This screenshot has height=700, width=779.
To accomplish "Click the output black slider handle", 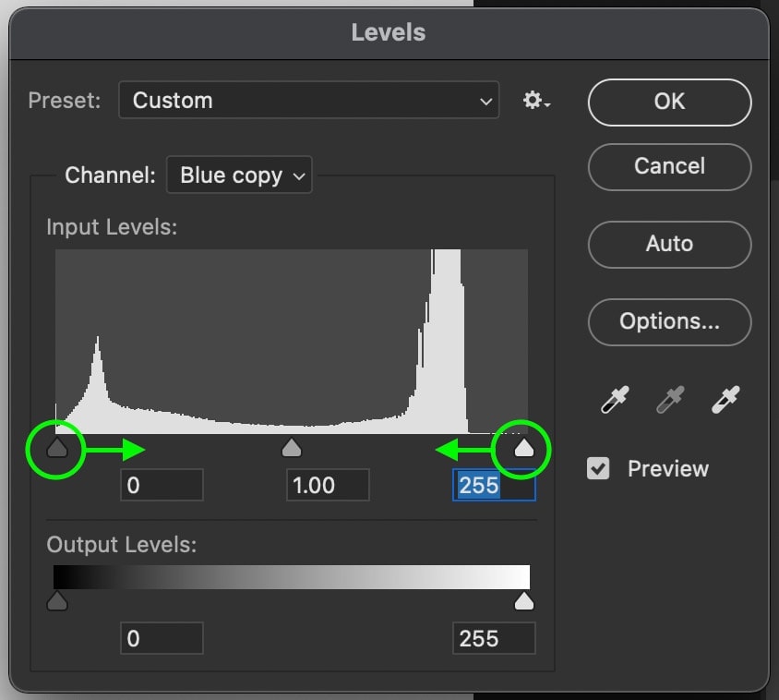I will pos(57,602).
